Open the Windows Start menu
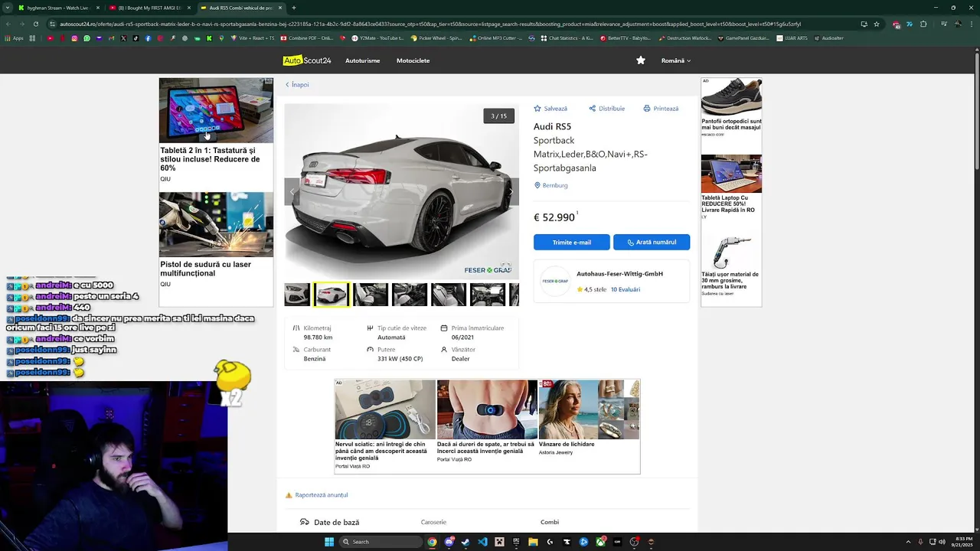Viewport: 980px width, 551px height. coord(329,542)
